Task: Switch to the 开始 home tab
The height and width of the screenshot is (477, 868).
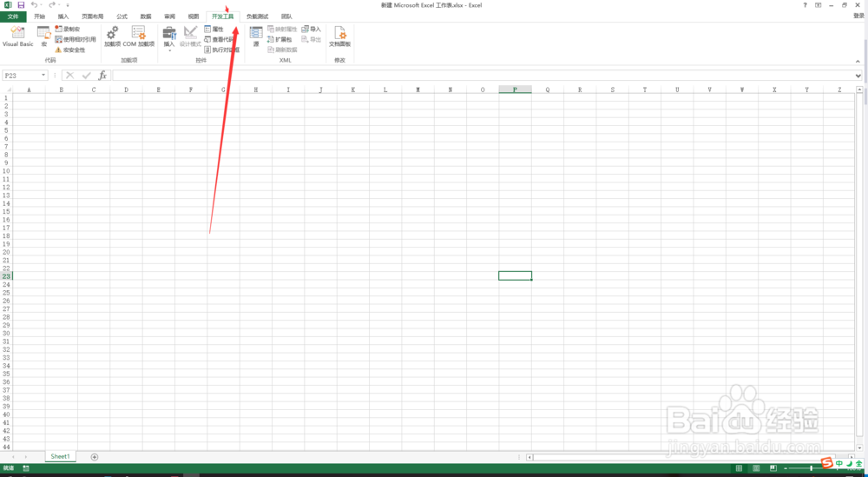Action: (x=39, y=17)
